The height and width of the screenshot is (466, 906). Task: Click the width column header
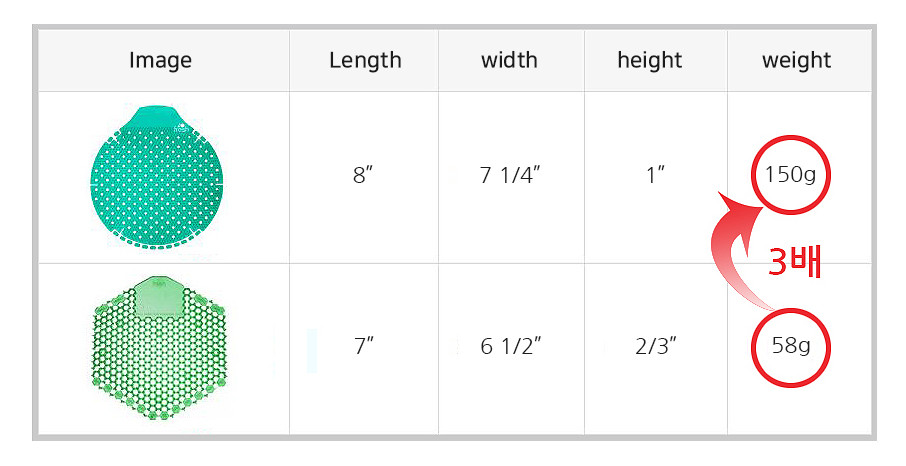(509, 60)
